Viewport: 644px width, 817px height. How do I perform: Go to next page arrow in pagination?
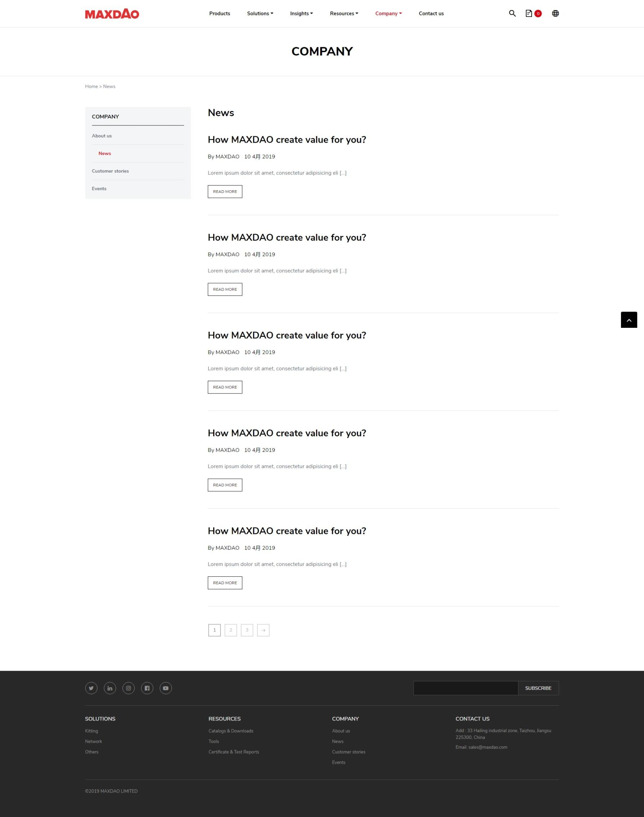point(263,630)
